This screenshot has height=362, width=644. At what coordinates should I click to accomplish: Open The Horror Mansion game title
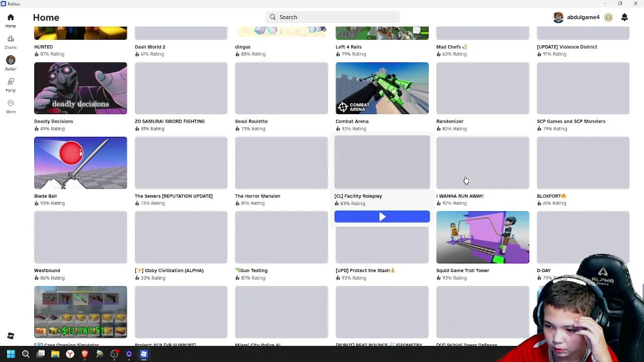pyautogui.click(x=258, y=196)
